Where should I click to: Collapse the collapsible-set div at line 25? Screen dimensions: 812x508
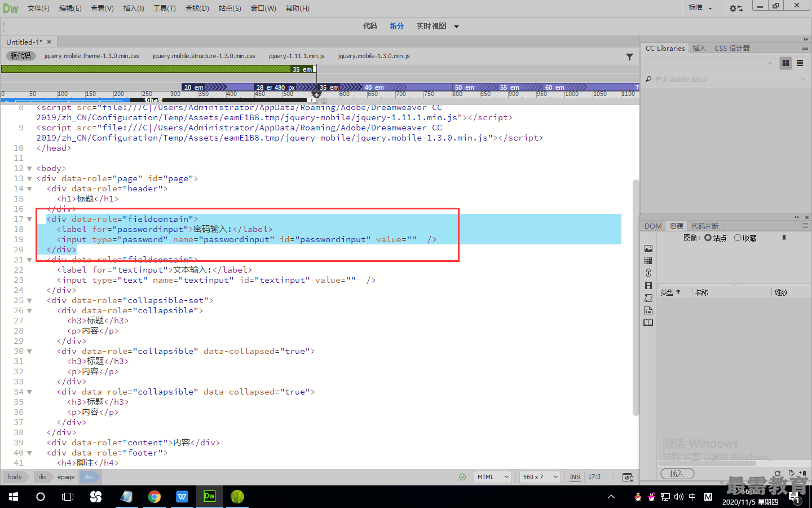[29, 300]
